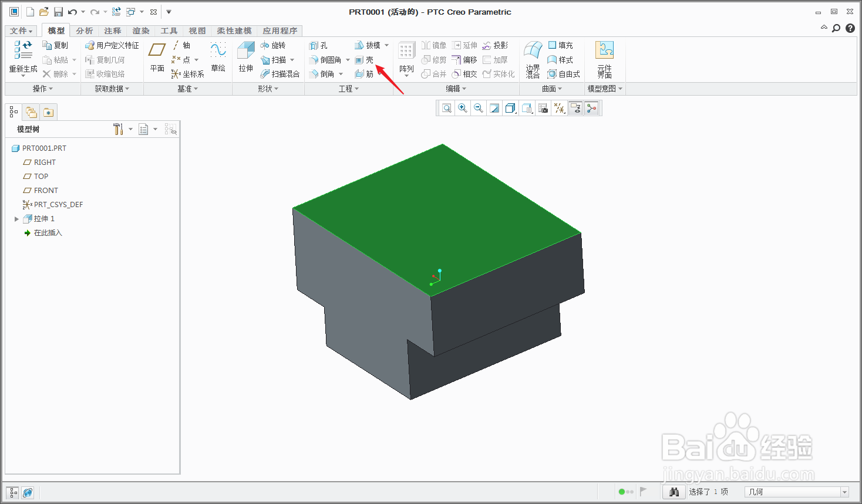Click Refit in the graphics toolbar
862x504 pixels.
[x=447, y=108]
